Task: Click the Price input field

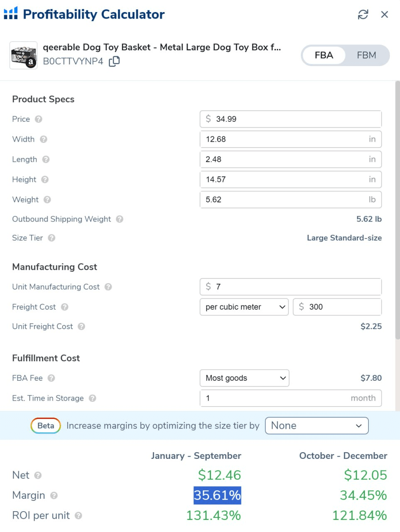Action: point(291,119)
